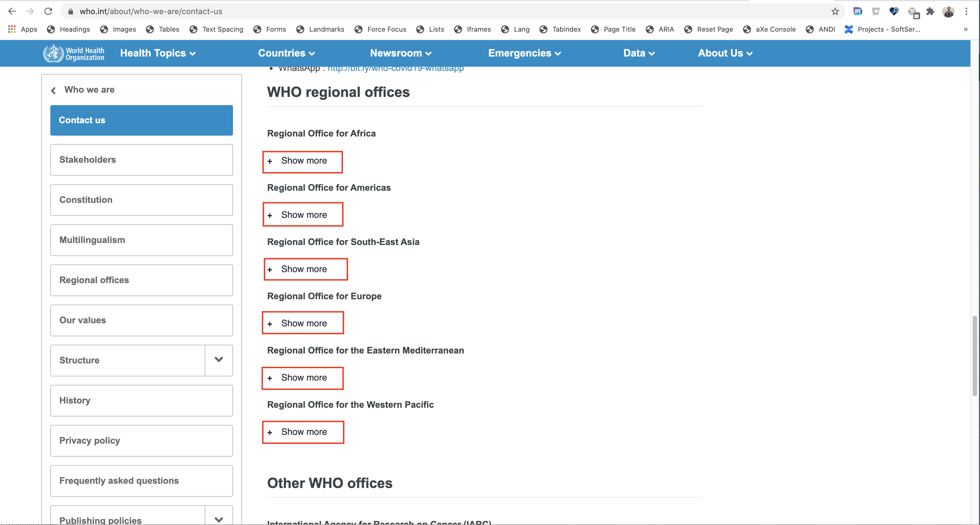Image resolution: width=980 pixels, height=525 pixels.
Task: Show more for Regional Office for Americas
Action: [x=303, y=214]
